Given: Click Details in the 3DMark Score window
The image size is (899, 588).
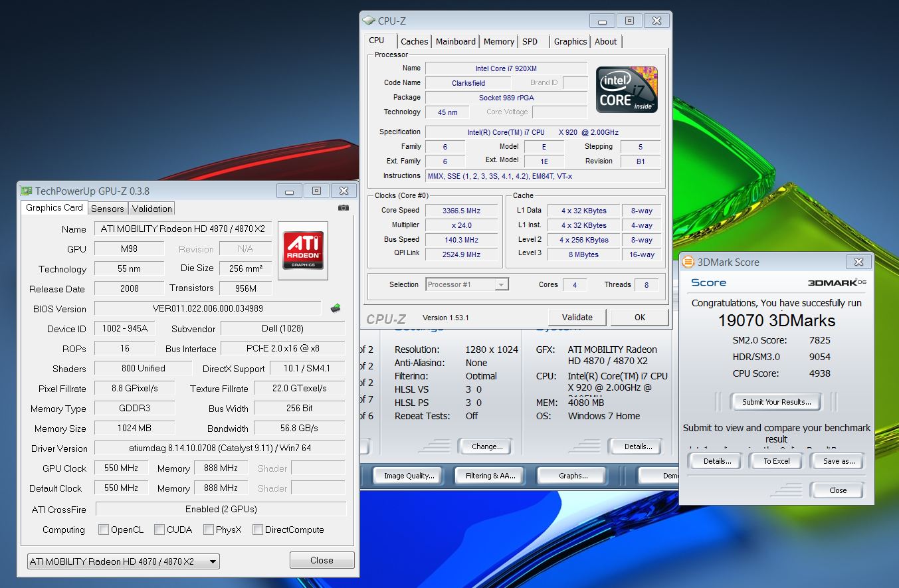Looking at the screenshot, I should 717,461.
